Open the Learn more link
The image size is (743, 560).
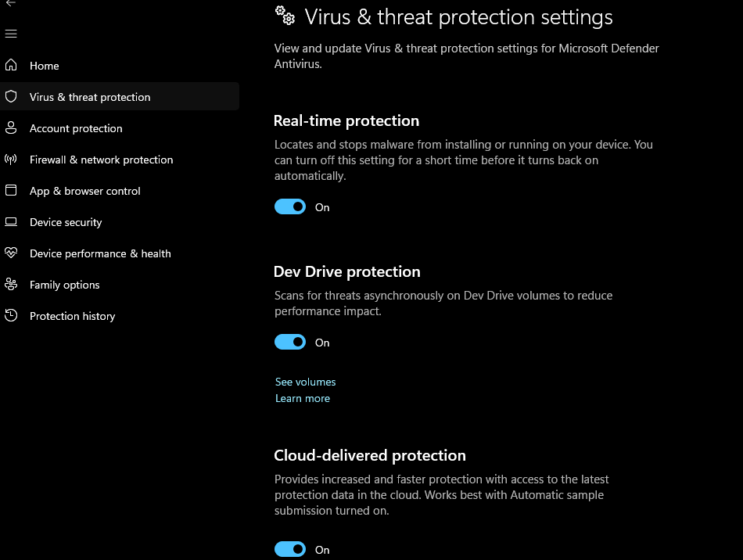pyautogui.click(x=303, y=398)
